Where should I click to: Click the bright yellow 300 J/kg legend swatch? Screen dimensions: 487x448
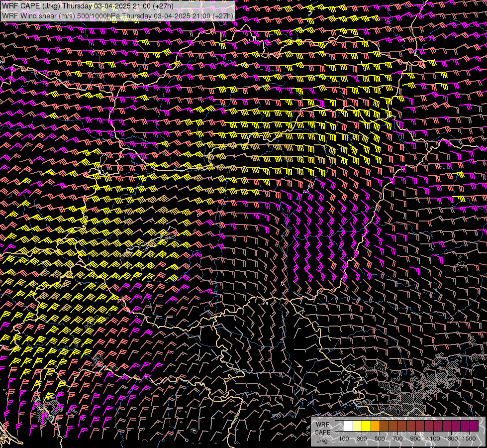pyautogui.click(x=367, y=426)
